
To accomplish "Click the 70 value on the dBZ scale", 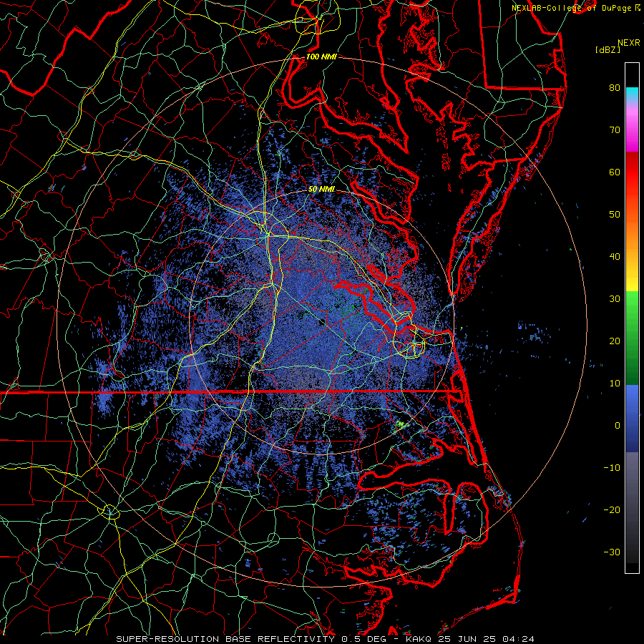I will point(615,130).
